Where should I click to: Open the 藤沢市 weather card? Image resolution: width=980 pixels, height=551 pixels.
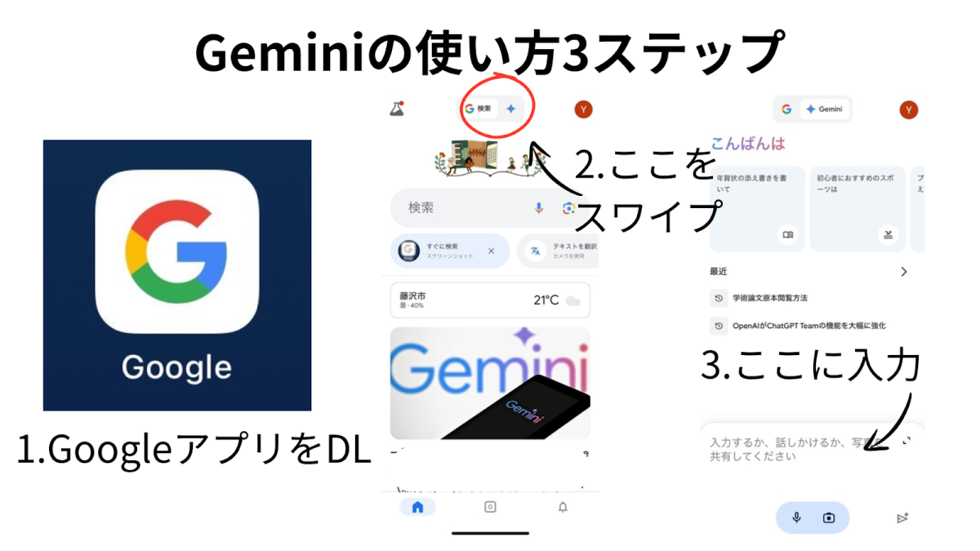(490, 300)
